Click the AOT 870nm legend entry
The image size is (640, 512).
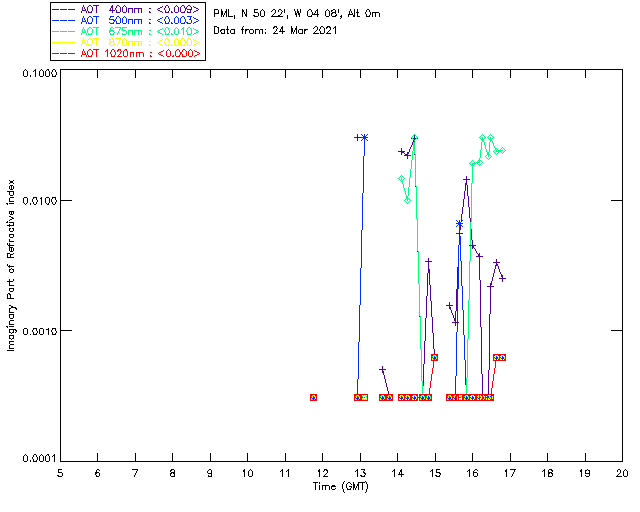pyautogui.click(x=127, y=42)
